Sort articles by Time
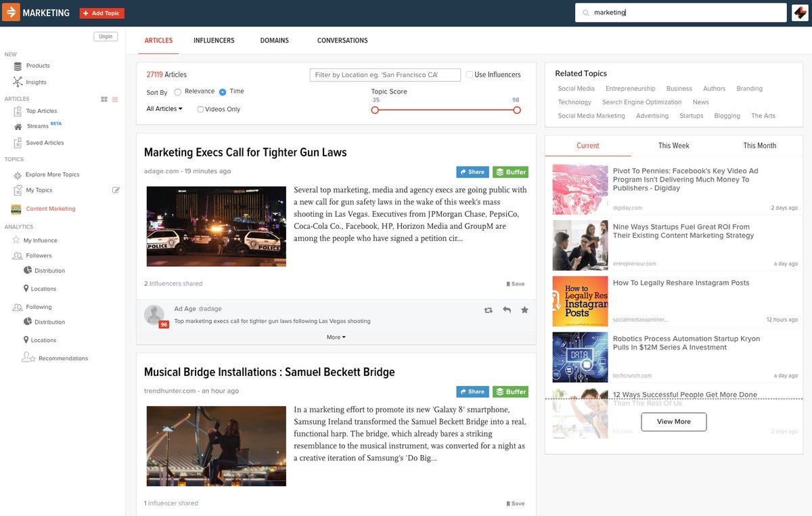The image size is (812, 516). pos(223,91)
